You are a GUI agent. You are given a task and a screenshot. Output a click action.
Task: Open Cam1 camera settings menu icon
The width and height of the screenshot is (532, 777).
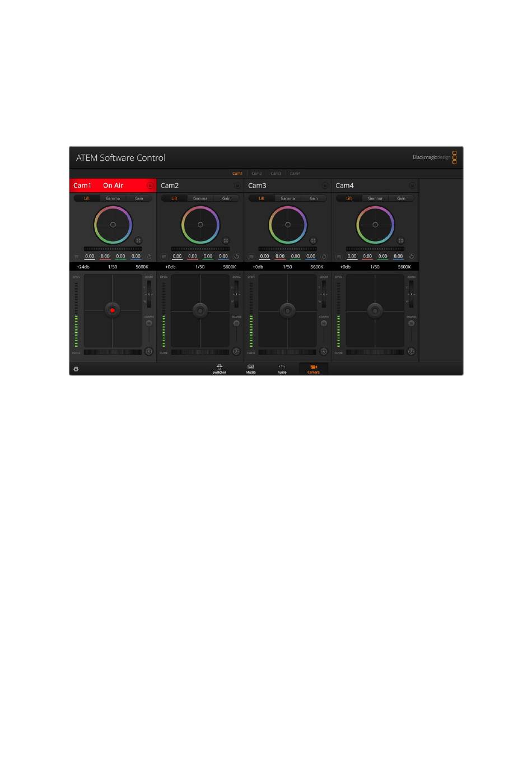77,257
